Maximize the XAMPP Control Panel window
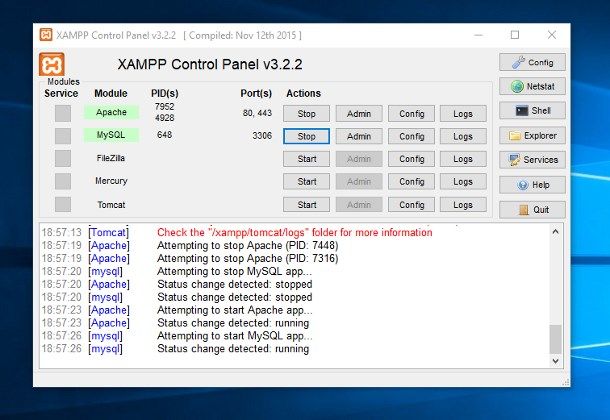 click(515, 35)
